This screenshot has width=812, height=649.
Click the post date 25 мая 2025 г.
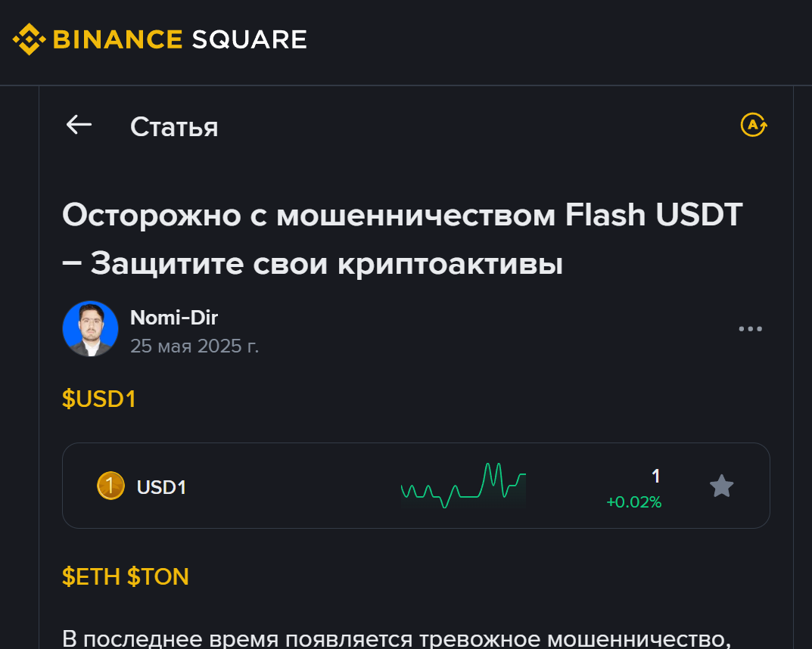click(194, 346)
